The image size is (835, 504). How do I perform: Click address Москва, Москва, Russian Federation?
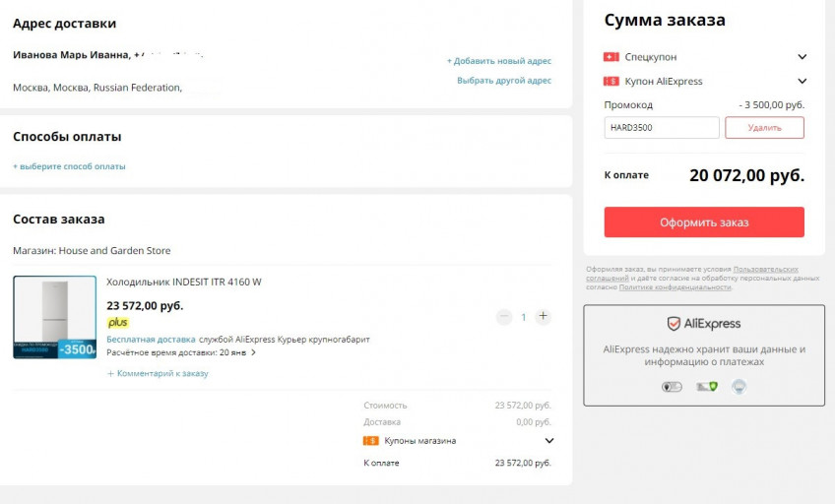coord(97,88)
